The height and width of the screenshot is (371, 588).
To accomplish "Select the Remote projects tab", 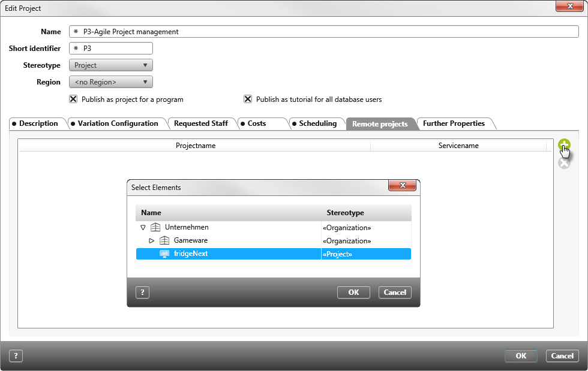I will 380,124.
